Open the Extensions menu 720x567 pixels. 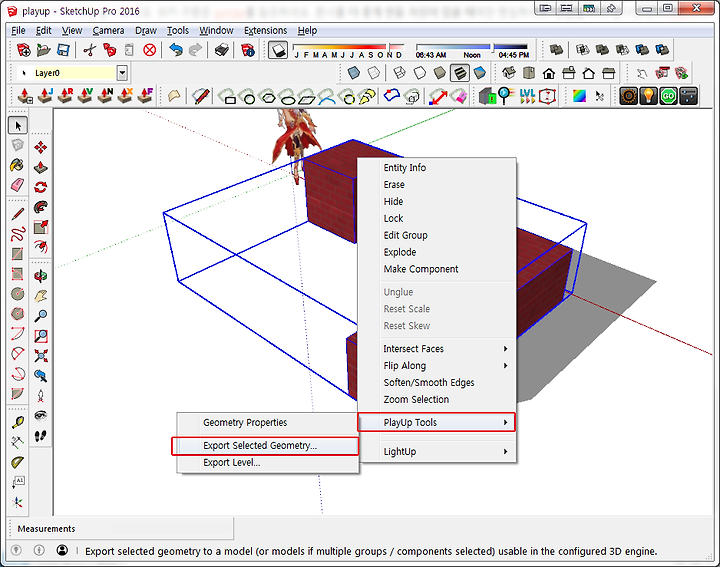(265, 30)
